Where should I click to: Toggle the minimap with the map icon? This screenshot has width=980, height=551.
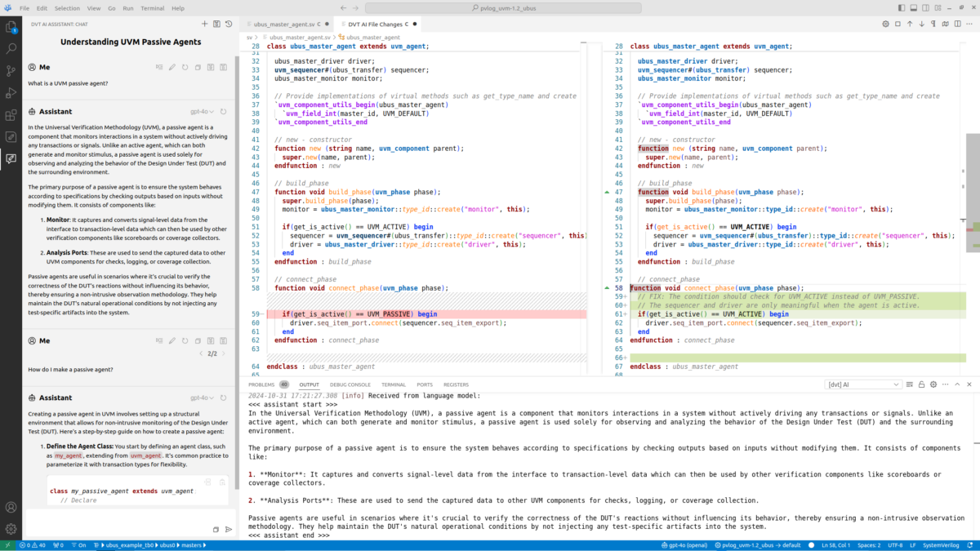(946, 24)
